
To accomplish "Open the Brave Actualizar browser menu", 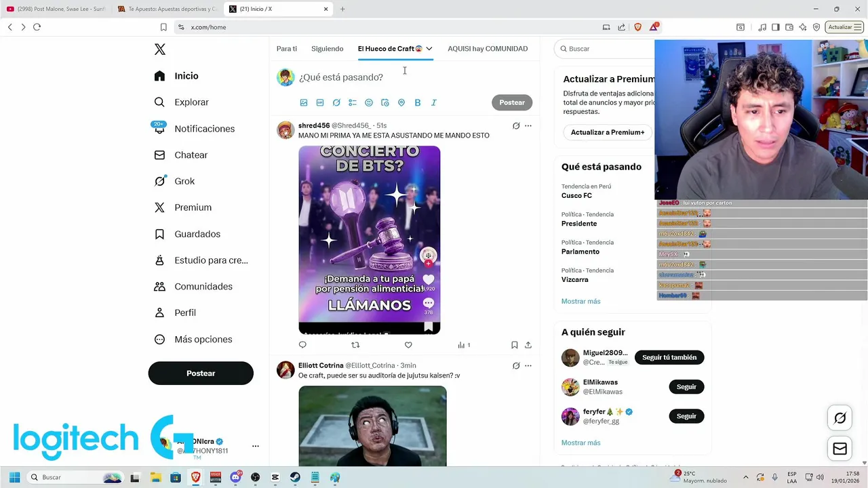I will [x=844, y=27].
